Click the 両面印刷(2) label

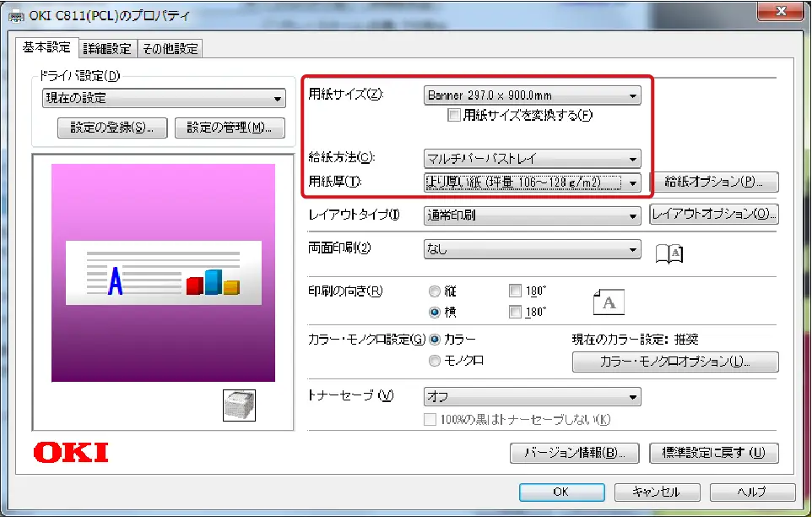pyautogui.click(x=339, y=248)
